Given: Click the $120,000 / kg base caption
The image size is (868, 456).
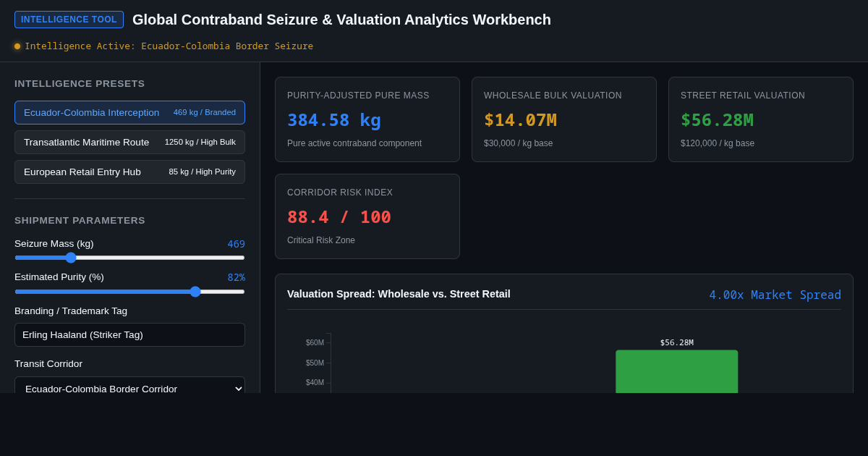Looking at the screenshot, I should coord(718,143).
